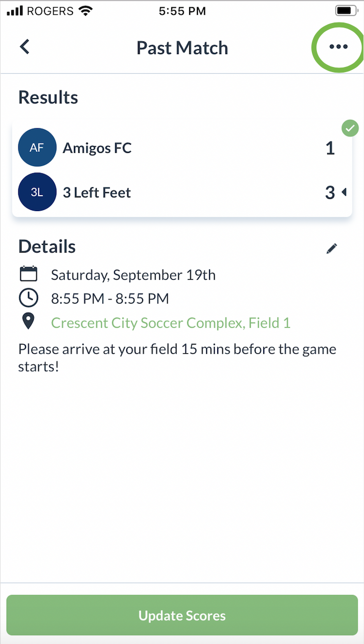
Task: Tap the battery indicator in status bar
Action: [346, 11]
